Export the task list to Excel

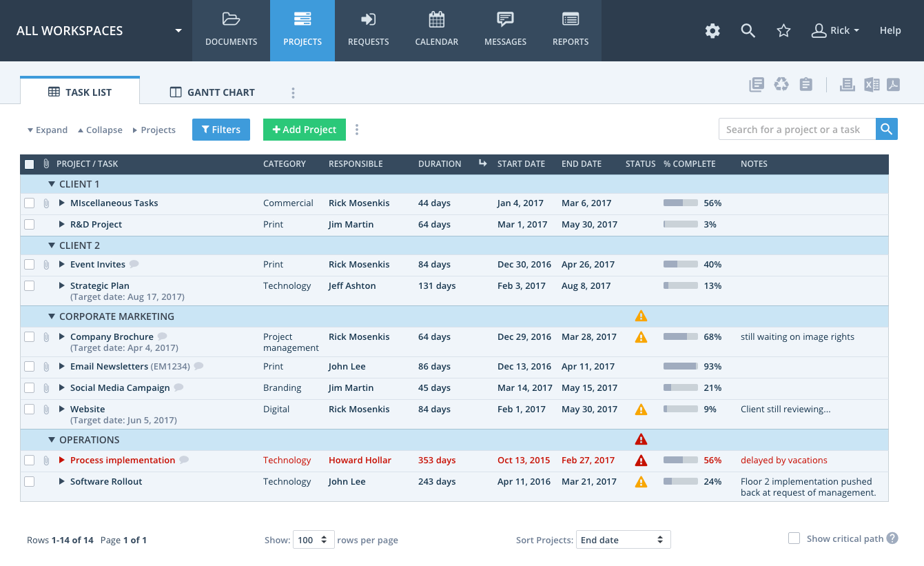(871, 84)
